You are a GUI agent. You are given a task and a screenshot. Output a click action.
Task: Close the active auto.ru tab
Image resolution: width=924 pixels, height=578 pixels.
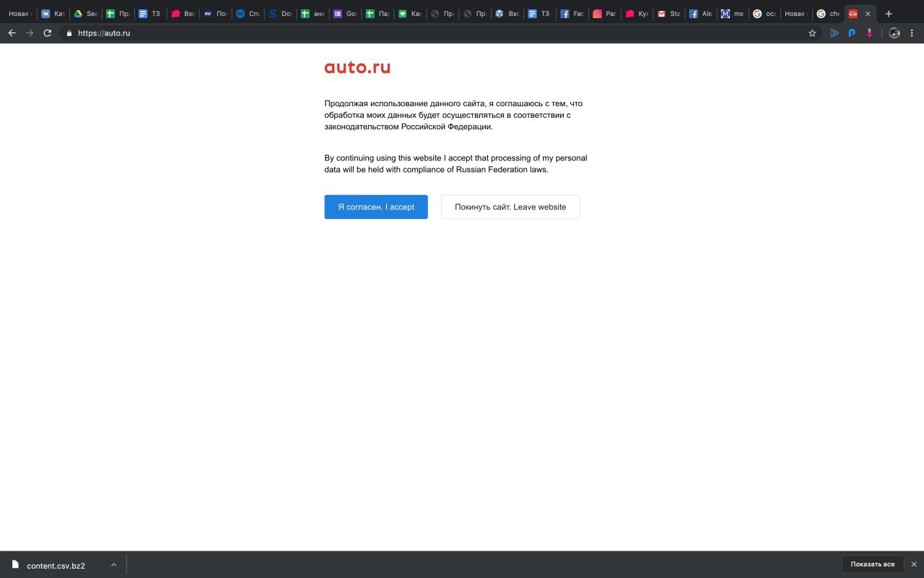pyautogui.click(x=868, y=14)
